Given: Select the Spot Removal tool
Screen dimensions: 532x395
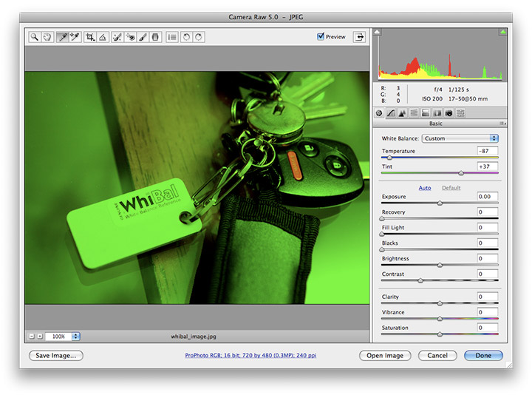Looking at the screenshot, I should [117, 37].
